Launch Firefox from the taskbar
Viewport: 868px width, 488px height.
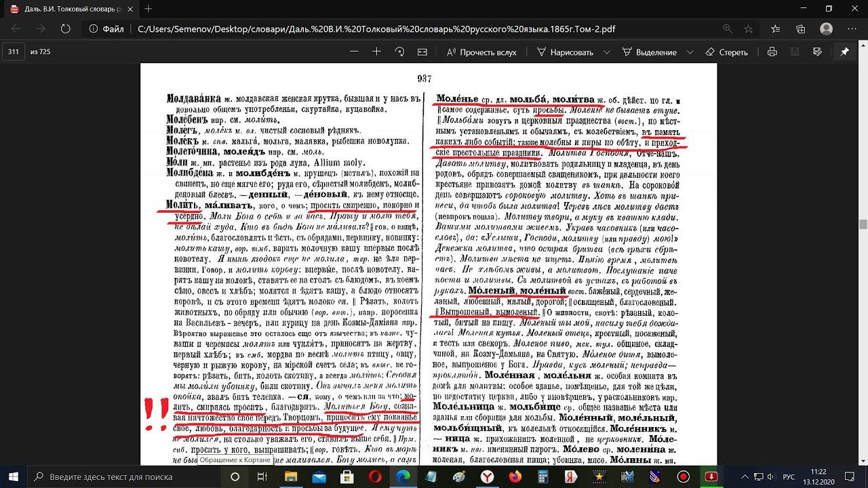click(515, 476)
